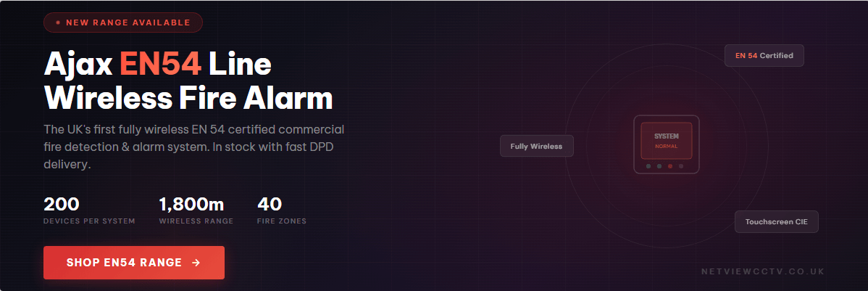Click the EN 54 Certified tag
This screenshot has width=868, height=291.
pos(764,55)
